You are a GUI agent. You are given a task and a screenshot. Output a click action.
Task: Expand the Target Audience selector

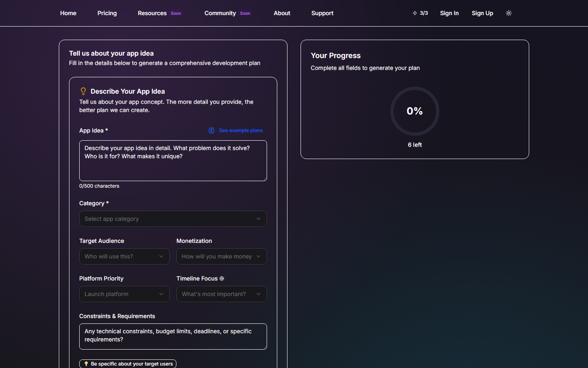pos(124,256)
